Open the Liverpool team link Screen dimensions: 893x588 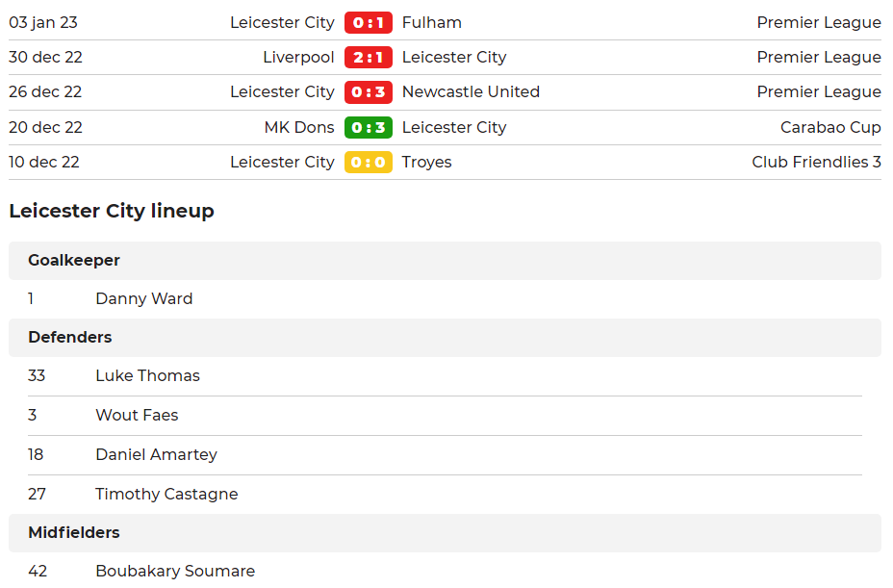pyautogui.click(x=298, y=57)
